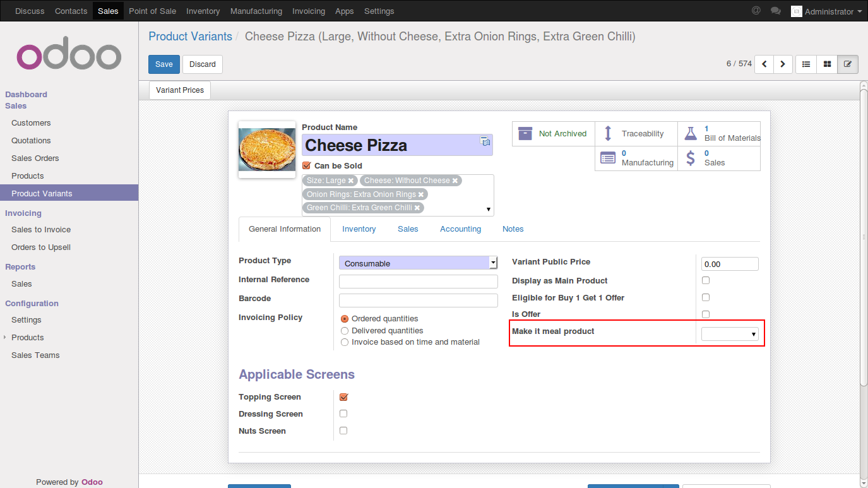Open Manufacturing stat button
The image size is (868, 488).
(636, 158)
